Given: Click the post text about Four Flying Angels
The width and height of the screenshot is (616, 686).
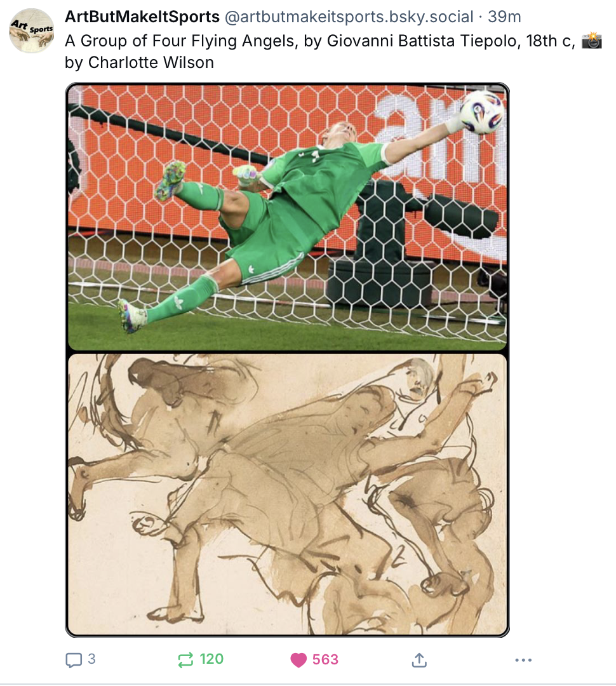Looking at the screenshot, I should (333, 51).
